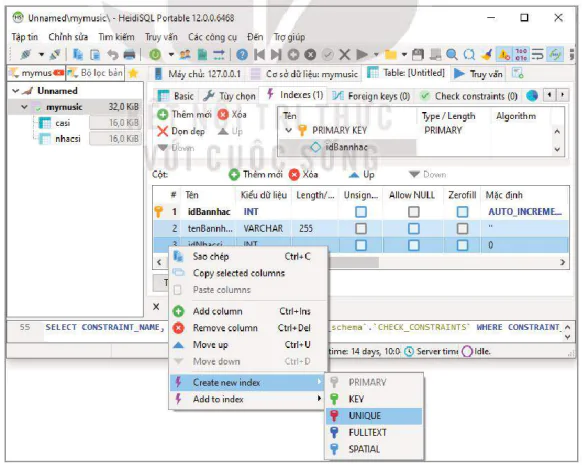Click the paste icon in the main toolbar
The image size is (586, 470).
tap(95, 55)
